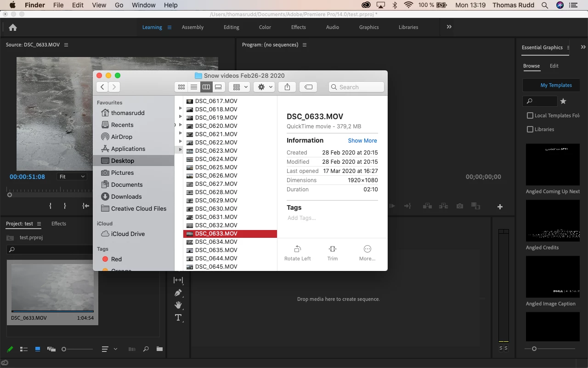Open Project: test panel menu
The height and width of the screenshot is (368, 588).
click(x=39, y=224)
